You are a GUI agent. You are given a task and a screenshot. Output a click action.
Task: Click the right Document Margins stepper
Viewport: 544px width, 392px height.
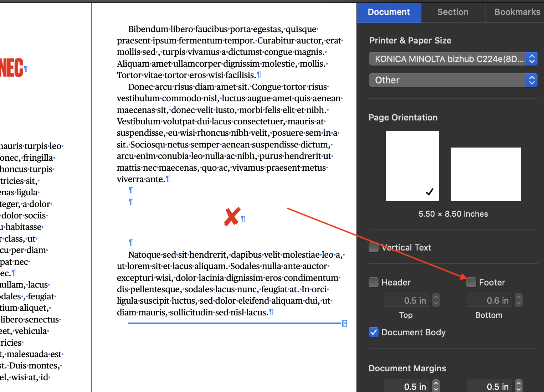(x=519, y=386)
